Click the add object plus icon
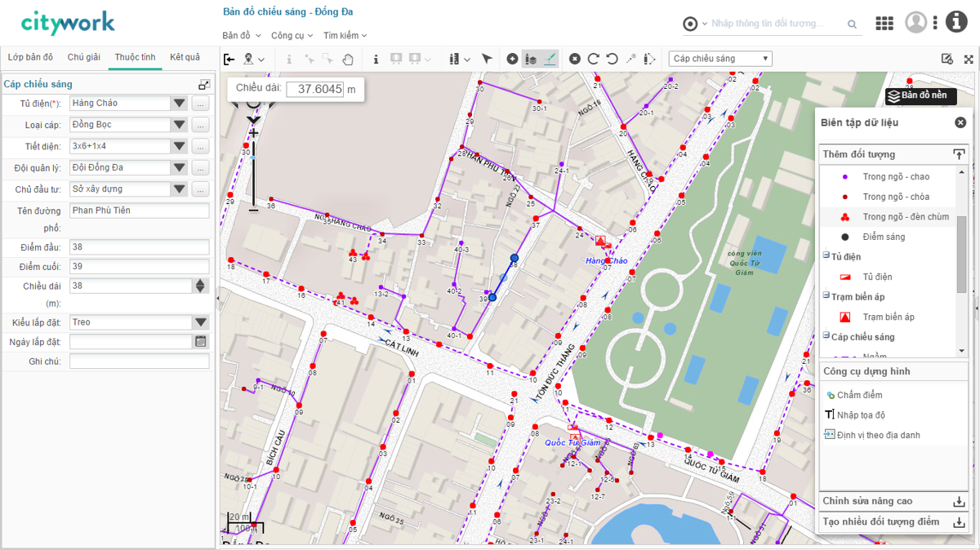Screen dimensions: 980x550 [512, 59]
